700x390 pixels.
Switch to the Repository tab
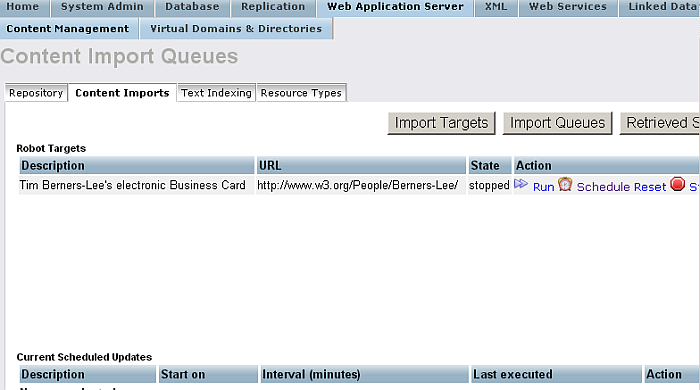click(36, 93)
